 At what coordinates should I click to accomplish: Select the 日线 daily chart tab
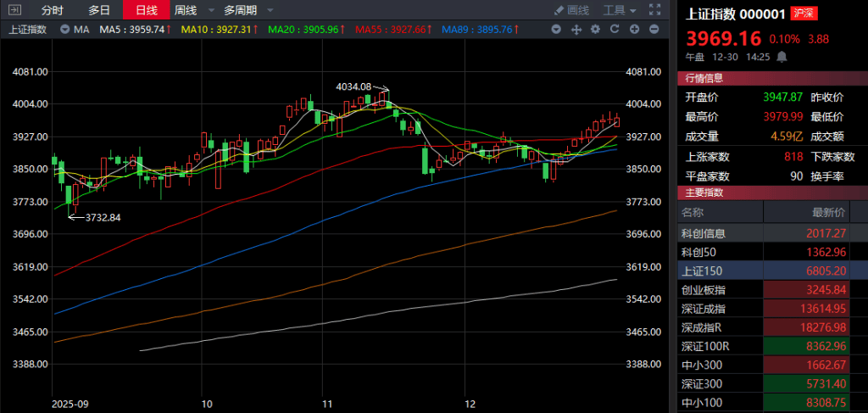pos(146,10)
